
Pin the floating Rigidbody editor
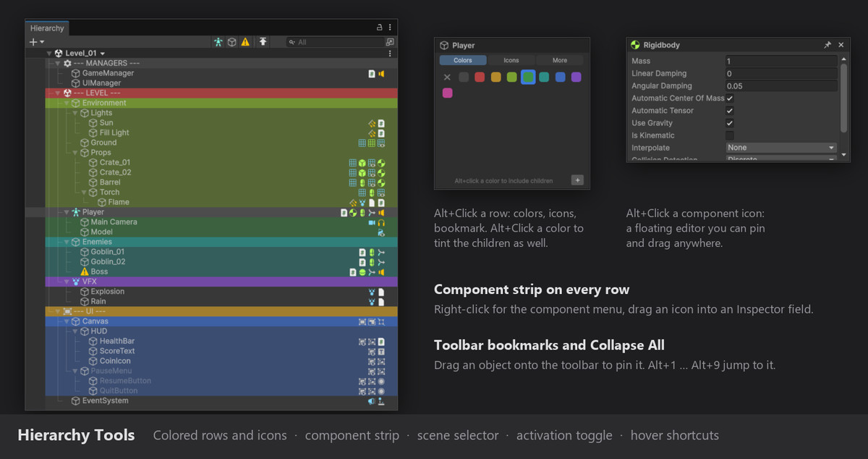[x=827, y=45]
